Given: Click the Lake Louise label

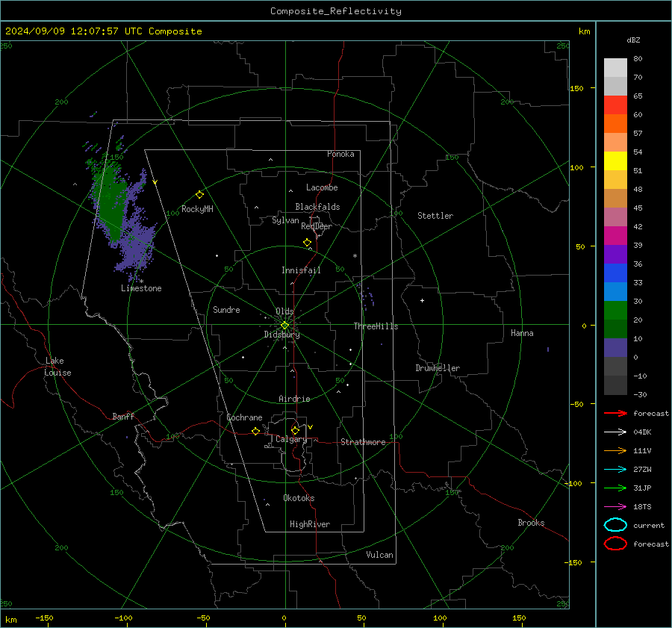Looking at the screenshot, I should pyautogui.click(x=57, y=367).
